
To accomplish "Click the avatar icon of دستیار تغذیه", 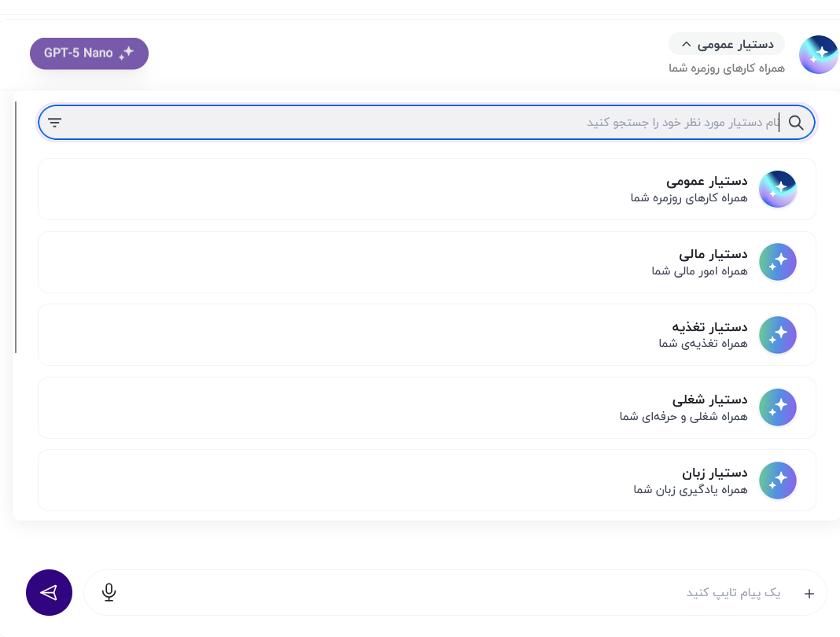I will (778, 334).
